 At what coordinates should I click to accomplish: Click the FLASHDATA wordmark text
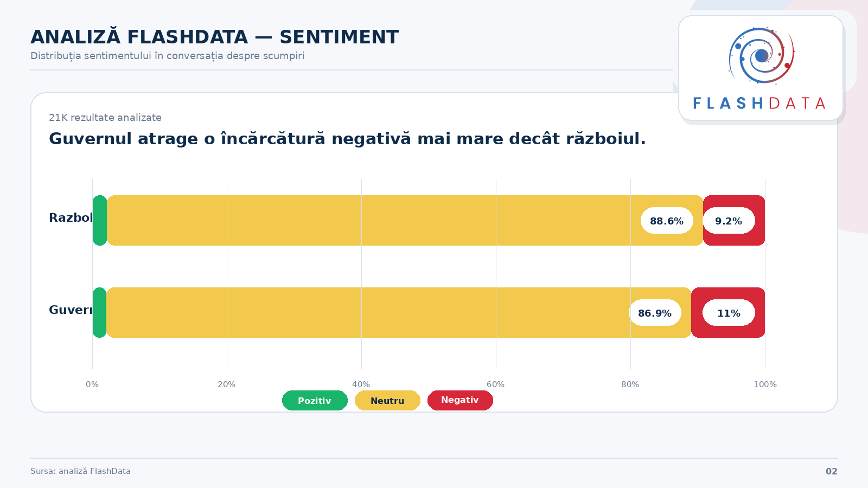pos(759,104)
